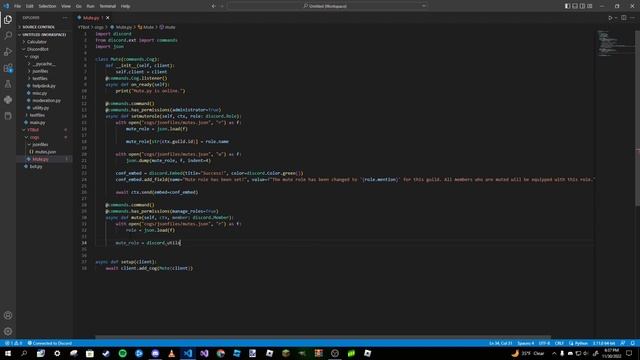Toggle Primary Side Bar layout icon
640x360 pixels.
tap(567, 6)
